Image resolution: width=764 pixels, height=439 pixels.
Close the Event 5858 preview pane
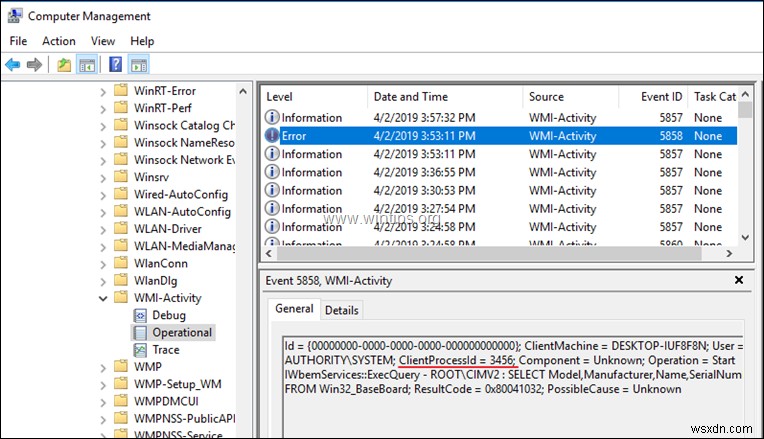pyautogui.click(x=739, y=280)
